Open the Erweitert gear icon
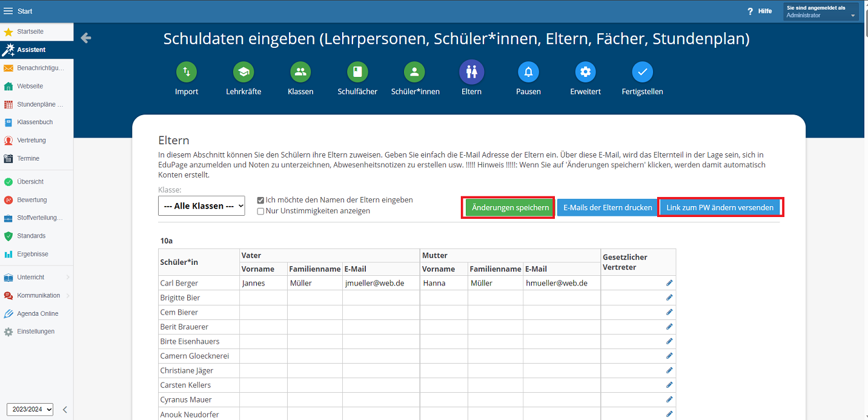Viewport: 868px width, 420px height. (585, 72)
